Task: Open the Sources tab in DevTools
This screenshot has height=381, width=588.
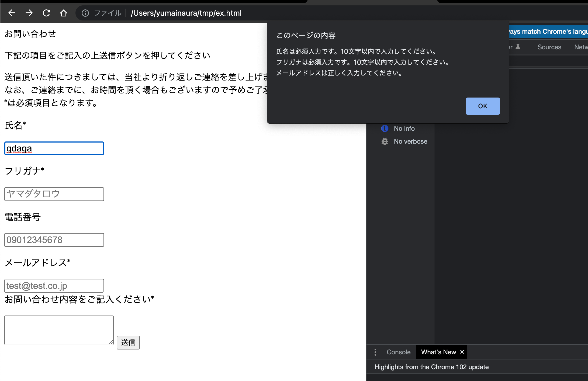Action: click(x=549, y=47)
